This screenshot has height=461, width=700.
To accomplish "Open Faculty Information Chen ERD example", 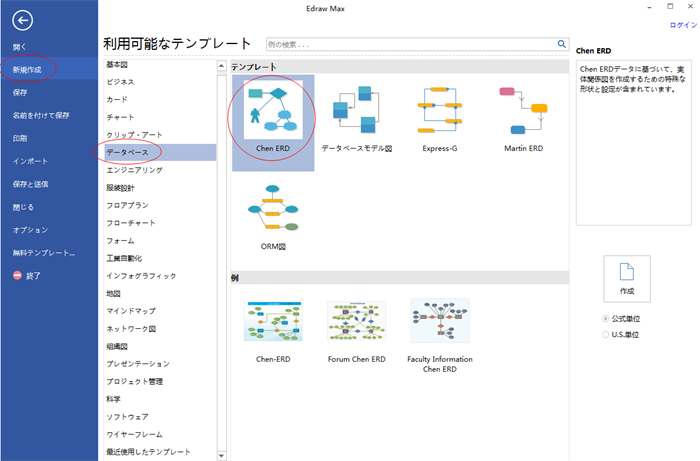I will point(440,321).
